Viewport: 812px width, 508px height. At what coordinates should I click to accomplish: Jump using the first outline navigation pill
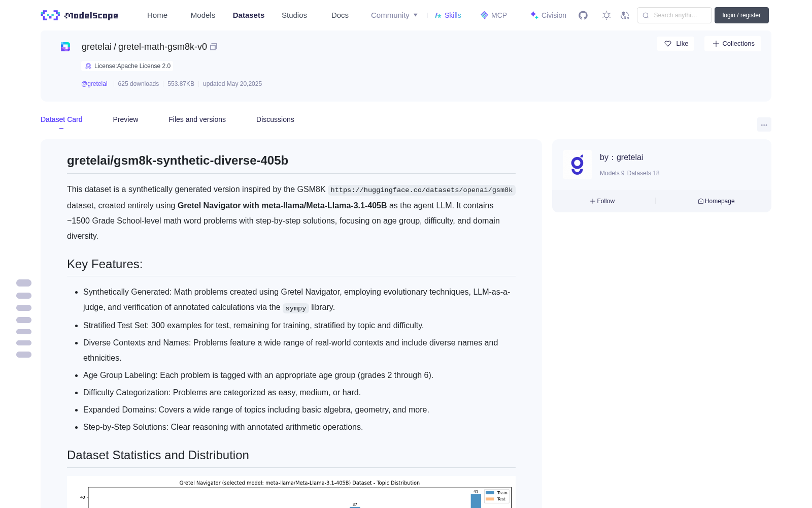(x=24, y=283)
